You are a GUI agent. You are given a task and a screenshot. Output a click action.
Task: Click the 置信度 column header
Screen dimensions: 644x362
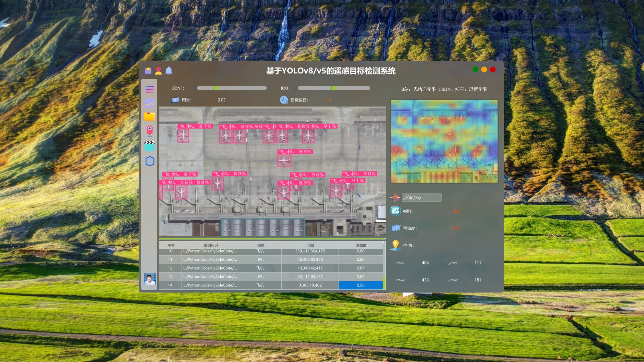point(361,245)
